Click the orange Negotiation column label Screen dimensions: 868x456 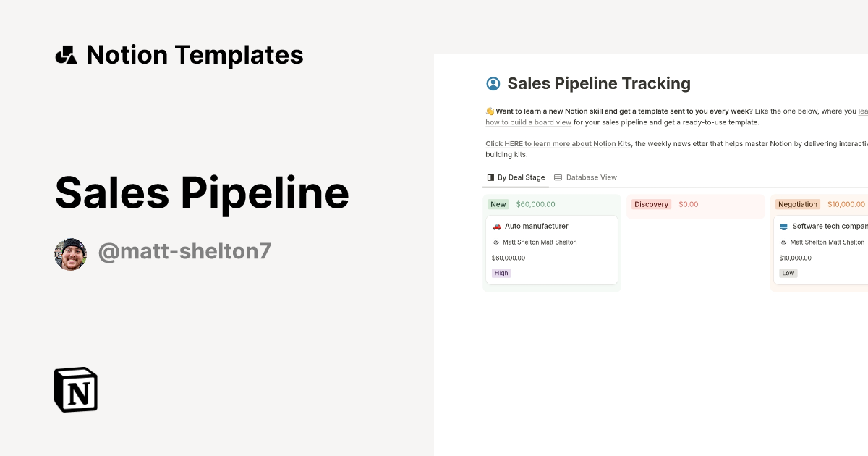click(x=798, y=204)
